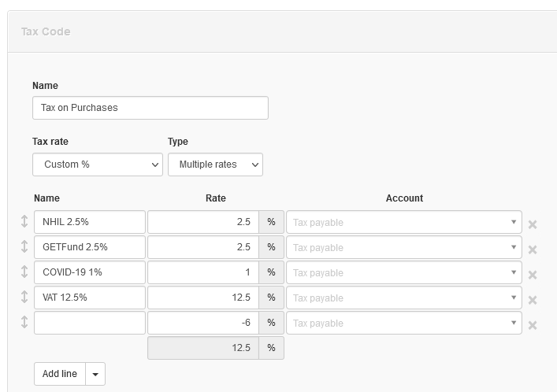Remove the unnamed -6% line
Viewport: 557px width, 392px height.
coord(532,325)
